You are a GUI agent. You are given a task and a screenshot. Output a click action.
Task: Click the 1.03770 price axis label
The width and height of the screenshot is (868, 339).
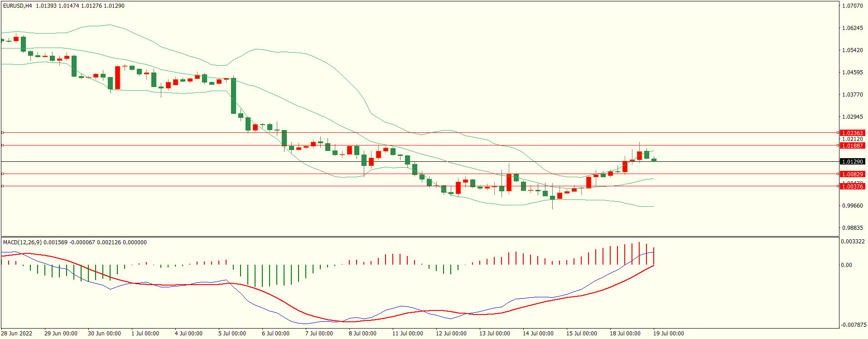(852, 95)
